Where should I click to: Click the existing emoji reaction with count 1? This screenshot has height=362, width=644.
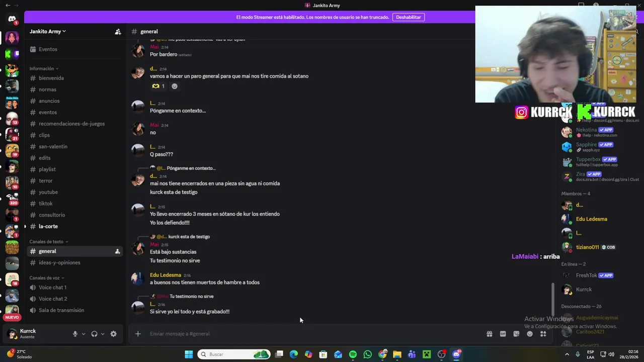tap(158, 86)
